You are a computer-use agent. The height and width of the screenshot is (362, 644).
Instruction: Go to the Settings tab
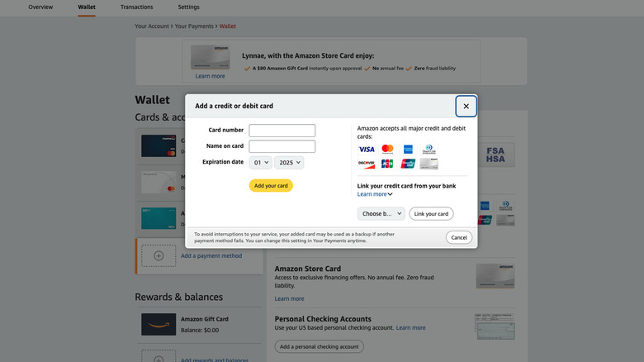click(188, 7)
